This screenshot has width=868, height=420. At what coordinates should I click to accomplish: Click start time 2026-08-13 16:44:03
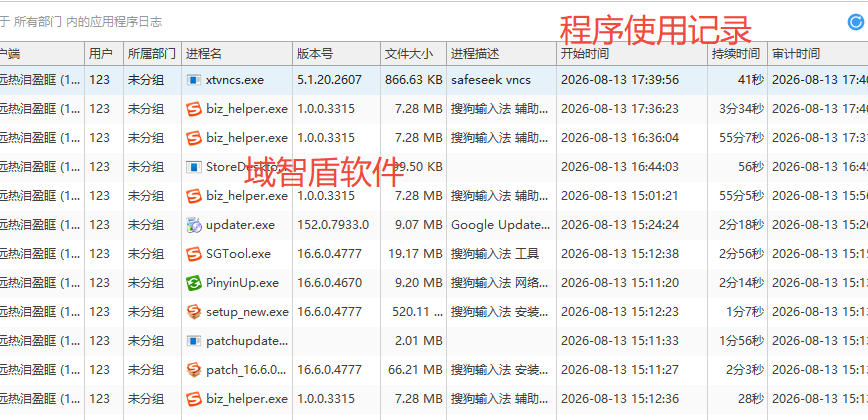[619, 167]
